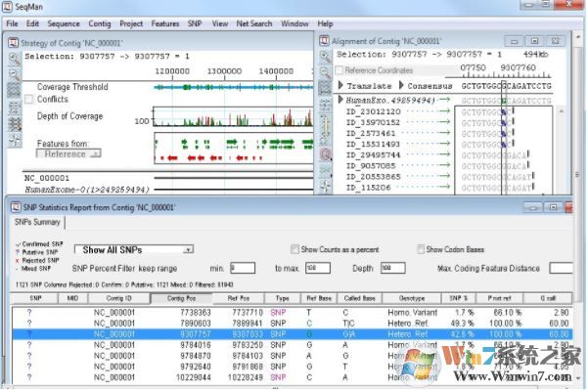The height and width of the screenshot is (390, 588).
Task: Click Alignment toolbar icon beside HumanExo row
Action: (325, 106)
